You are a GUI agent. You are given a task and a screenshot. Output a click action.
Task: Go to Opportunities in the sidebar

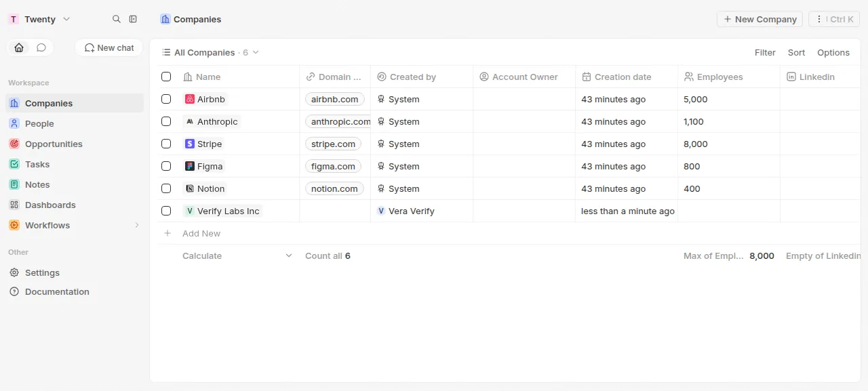click(x=75, y=144)
